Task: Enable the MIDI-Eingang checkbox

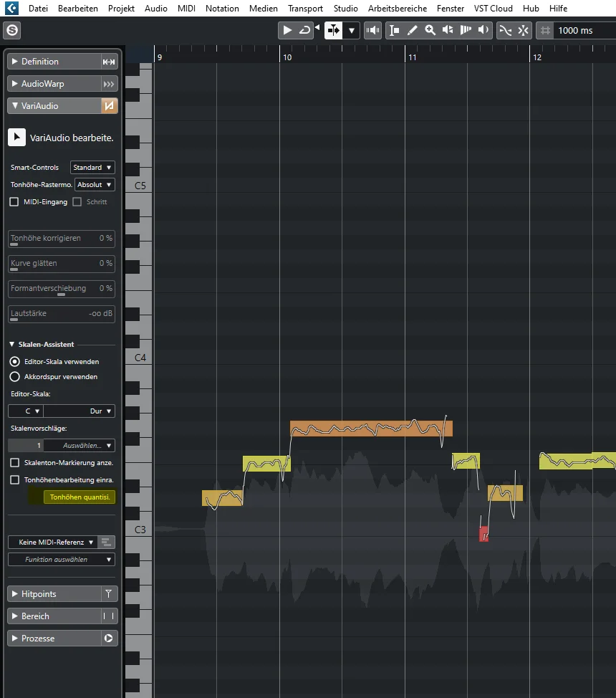Action: point(14,202)
